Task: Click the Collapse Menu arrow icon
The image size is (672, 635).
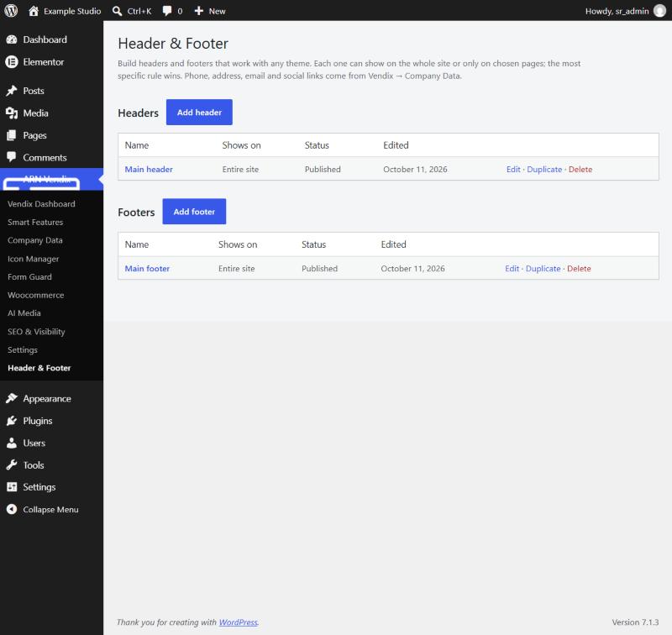Action: (12, 509)
